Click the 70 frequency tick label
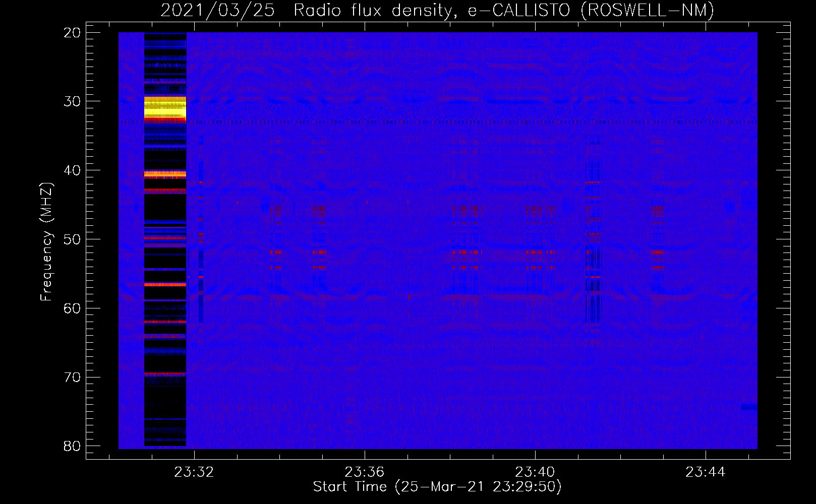Viewport: 816px width, 504px height. point(73,377)
